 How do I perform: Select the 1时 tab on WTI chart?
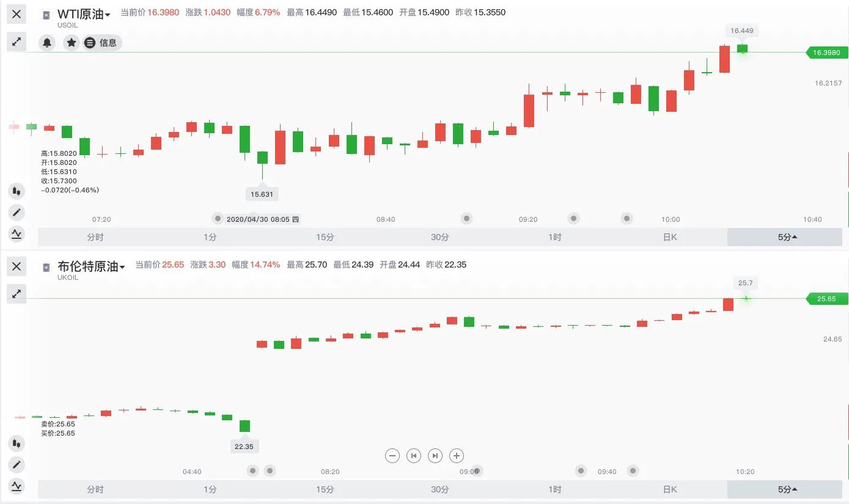[554, 237]
